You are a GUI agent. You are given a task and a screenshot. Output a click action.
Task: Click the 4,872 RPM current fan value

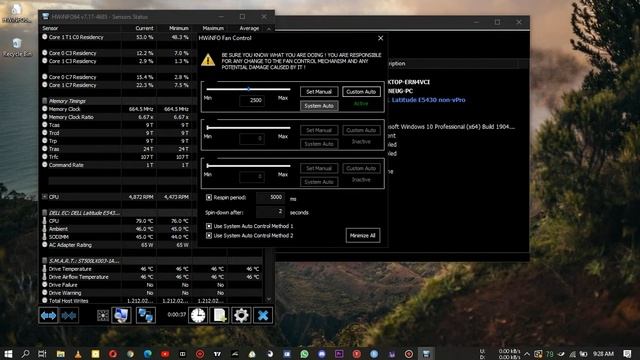pos(141,197)
